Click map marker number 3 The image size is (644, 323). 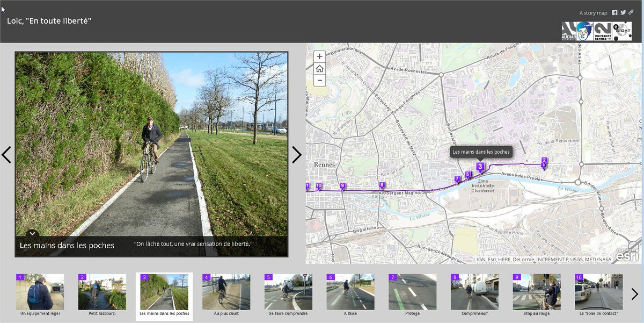click(x=480, y=167)
